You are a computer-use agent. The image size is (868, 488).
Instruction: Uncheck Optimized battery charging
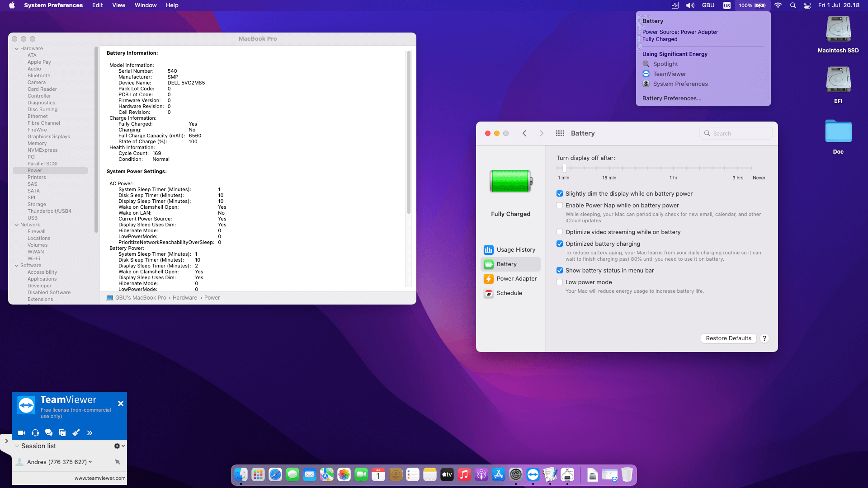coord(560,244)
